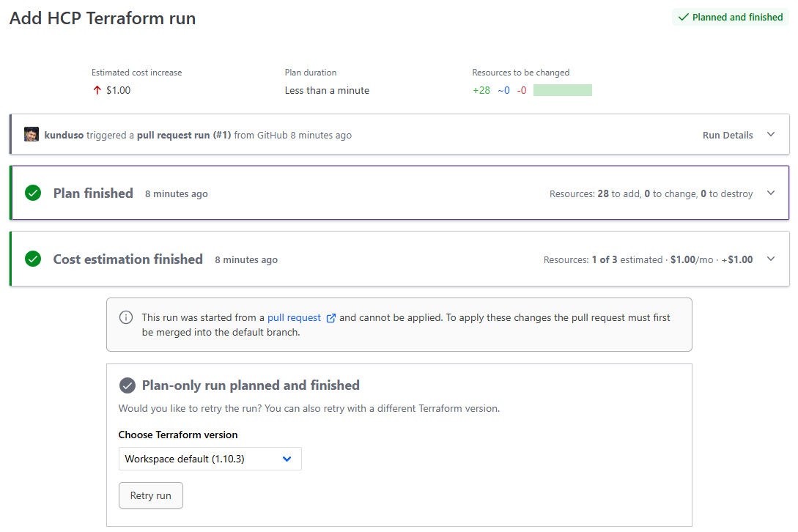Open the pull request link
The width and height of the screenshot is (798, 532).
[x=294, y=318]
